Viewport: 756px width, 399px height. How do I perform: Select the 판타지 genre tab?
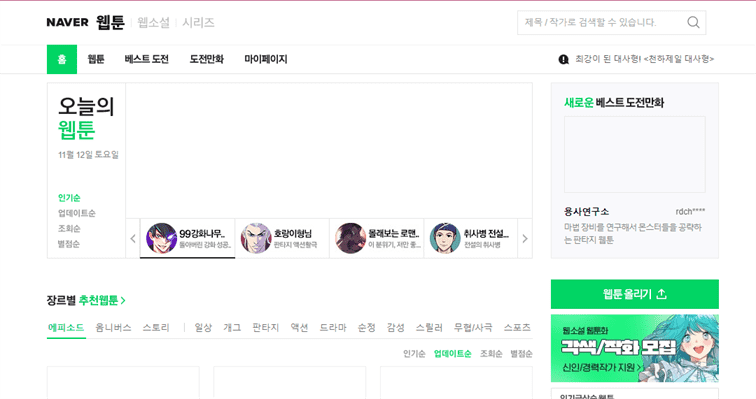coord(266,328)
